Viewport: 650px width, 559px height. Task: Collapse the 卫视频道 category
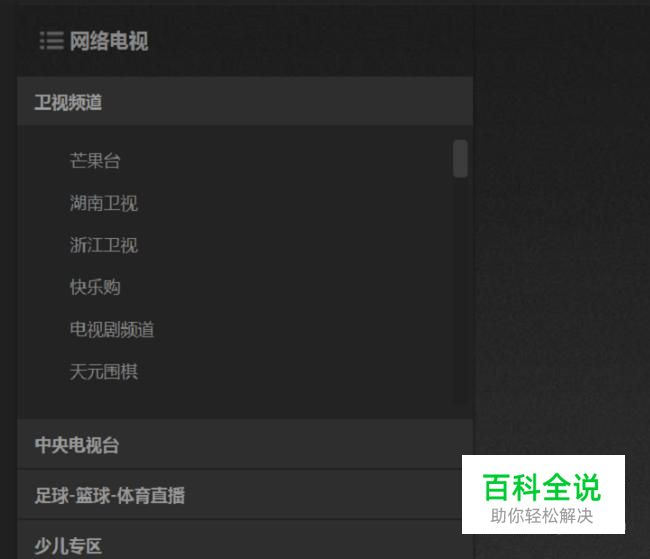[x=245, y=102]
